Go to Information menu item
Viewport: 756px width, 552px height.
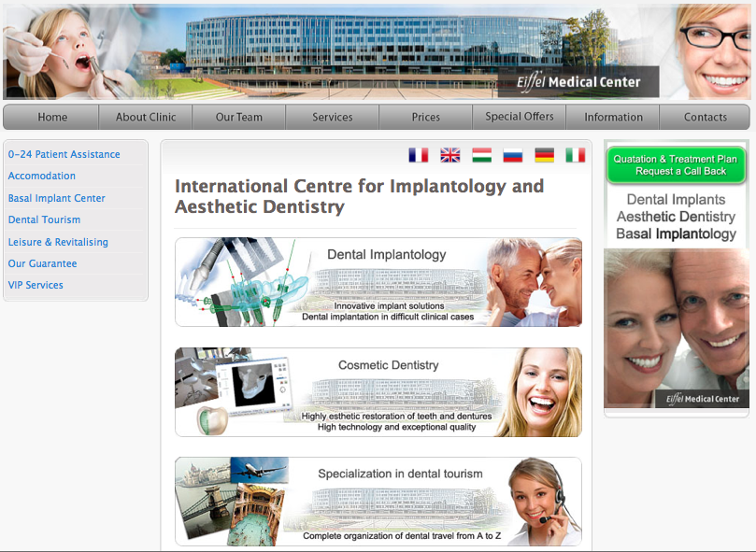[x=613, y=117]
